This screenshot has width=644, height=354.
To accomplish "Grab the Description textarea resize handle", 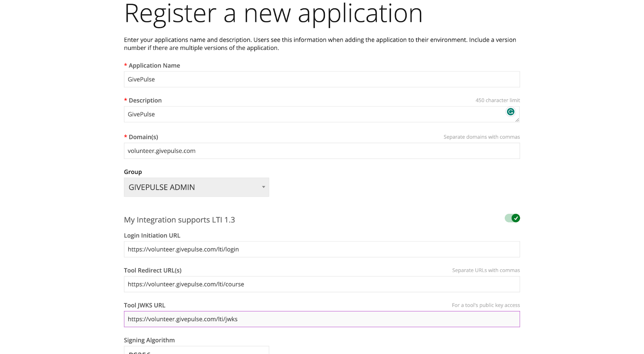I will (x=517, y=119).
